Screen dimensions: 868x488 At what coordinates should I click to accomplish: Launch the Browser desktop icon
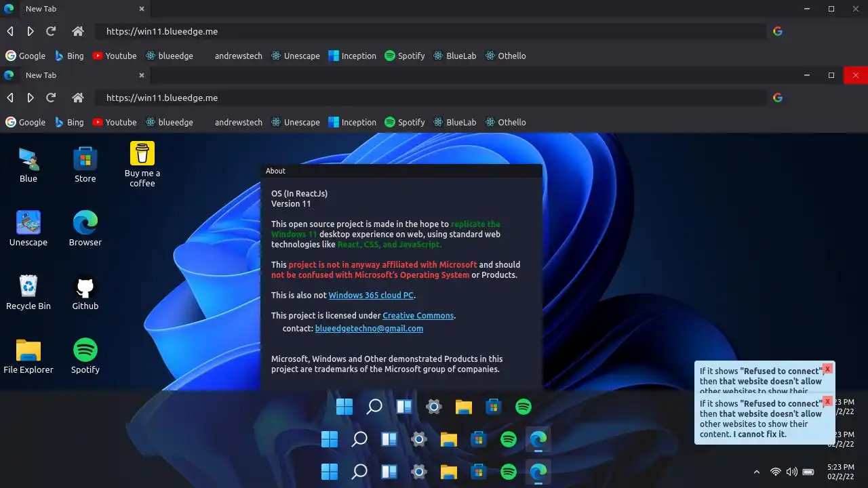coord(85,228)
